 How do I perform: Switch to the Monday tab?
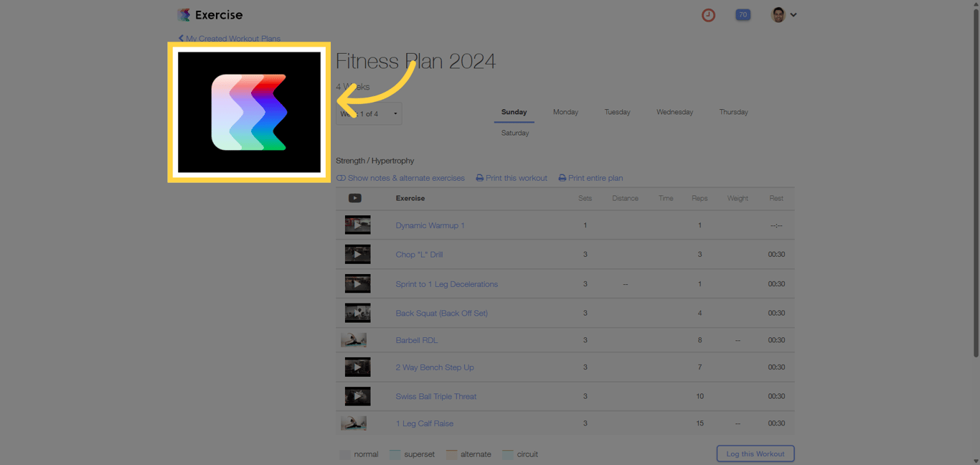click(x=565, y=112)
